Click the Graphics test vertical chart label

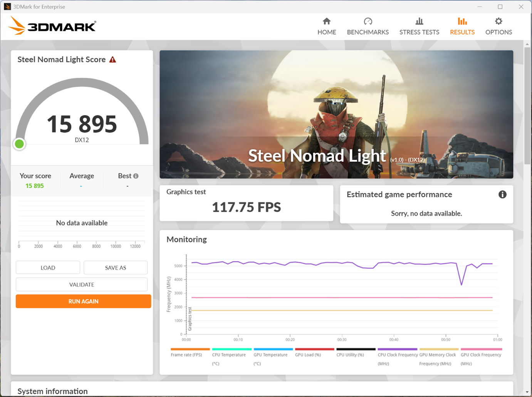pos(190,319)
